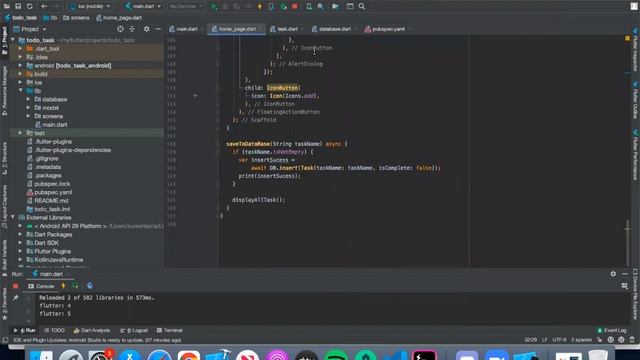The image size is (640, 360).
Task: Open the Dart Analysis tool window
Action: (x=92, y=330)
